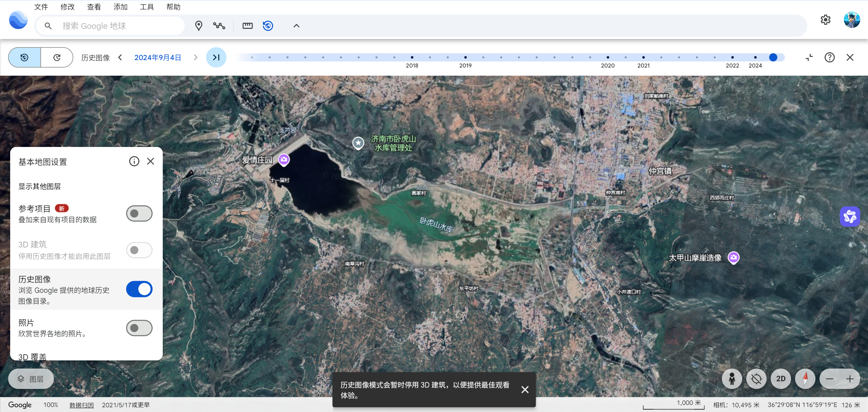This screenshot has height=412, width=868.
Task: Open timeline help question icon
Action: pyautogui.click(x=830, y=57)
